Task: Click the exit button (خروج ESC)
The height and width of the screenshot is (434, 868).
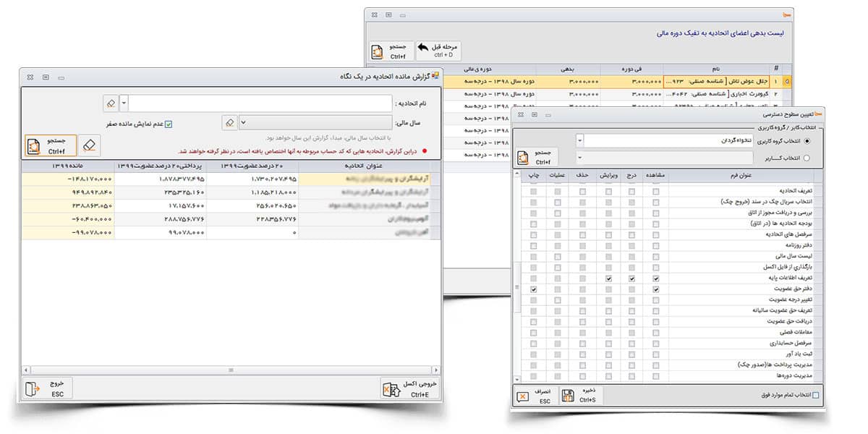Action: click(x=48, y=388)
